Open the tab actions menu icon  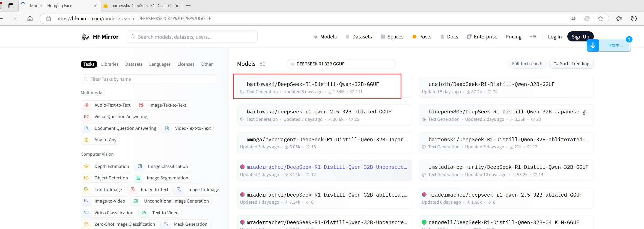(x=11, y=6)
